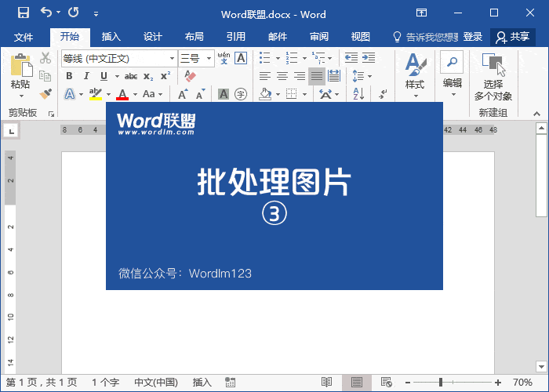Click the zoom slider handle
549x392 pixels.
[441, 383]
